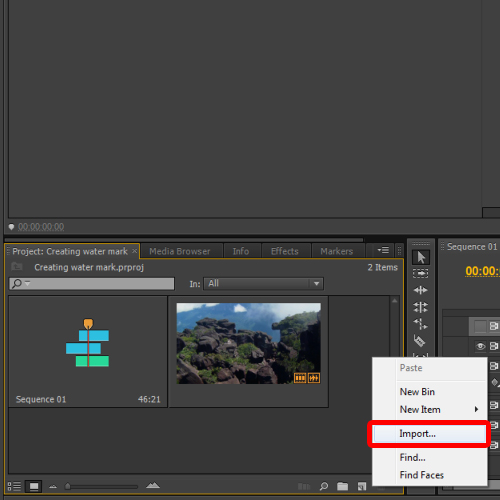Open the project panel flyout menu
The height and width of the screenshot is (500, 500).
pos(383,250)
